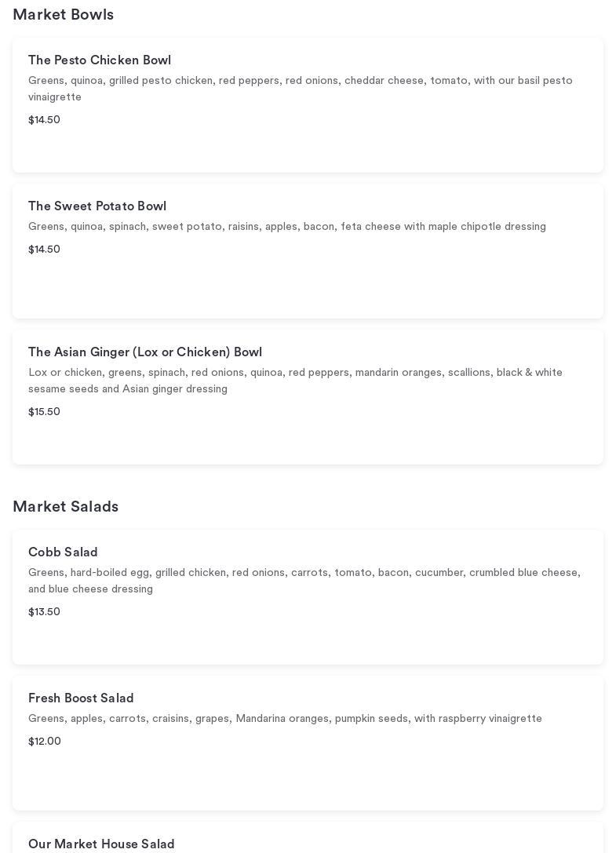Image resolution: width=616 pixels, height=853 pixels.
Task: Click the Asian Ginger Bowl ingredients description
Action: pos(295,381)
